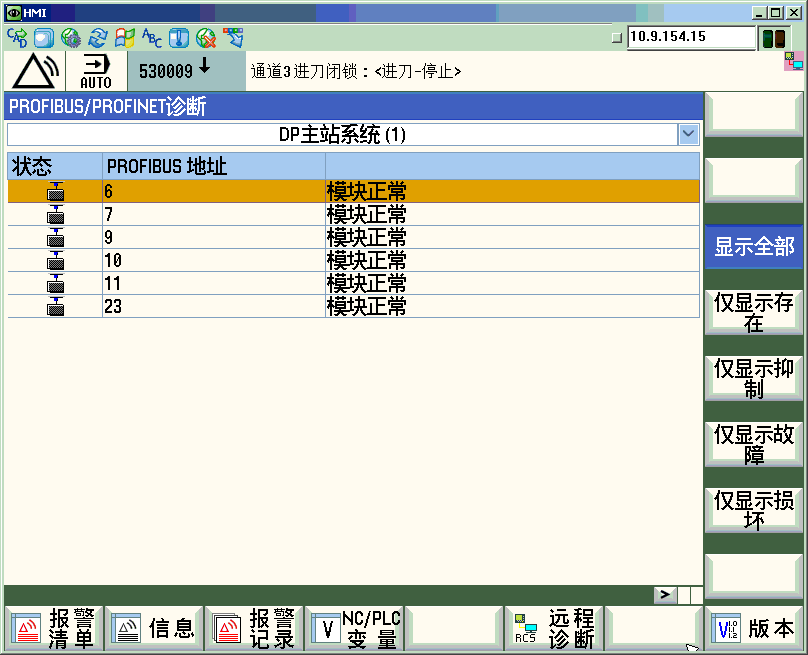Open the 报警记录 softkey tab
The height and width of the screenshot is (655, 808).
pos(254,628)
